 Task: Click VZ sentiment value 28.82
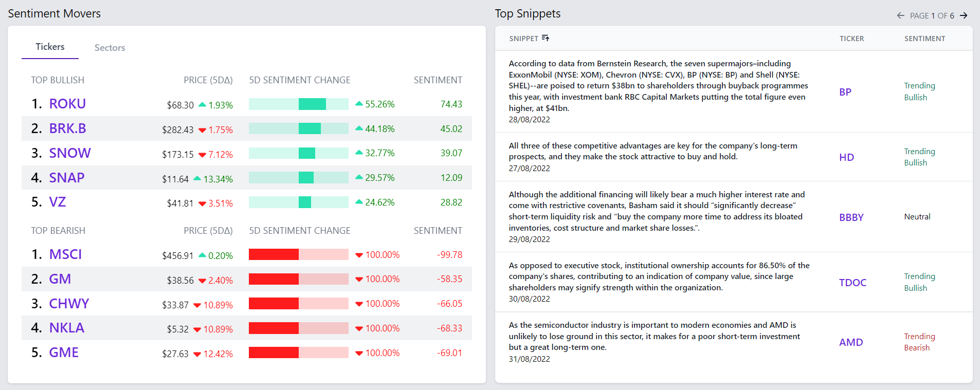point(451,202)
